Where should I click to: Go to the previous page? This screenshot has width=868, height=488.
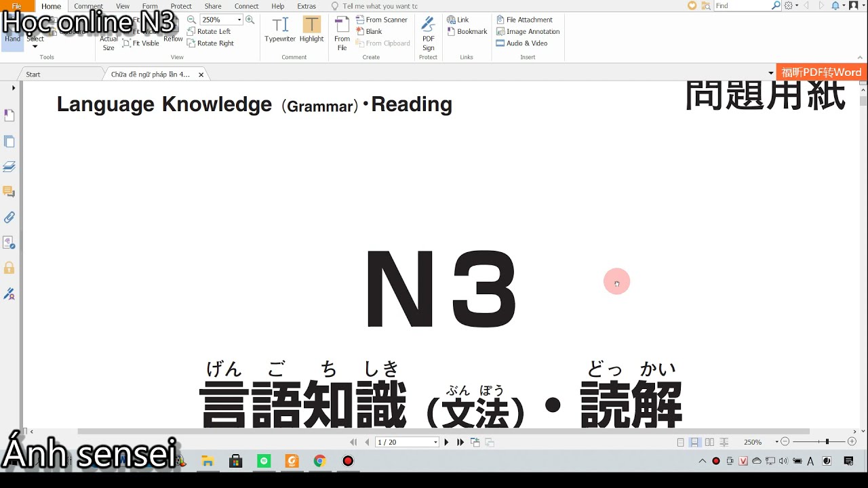[x=367, y=442]
